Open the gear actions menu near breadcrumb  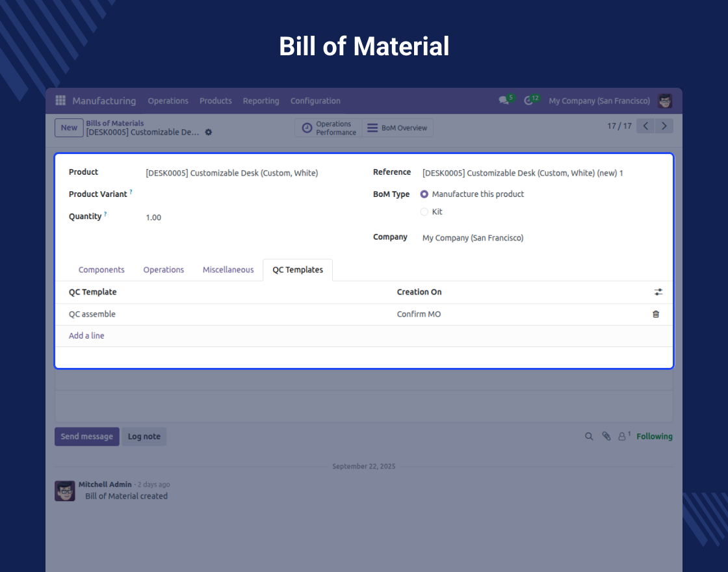coord(209,133)
